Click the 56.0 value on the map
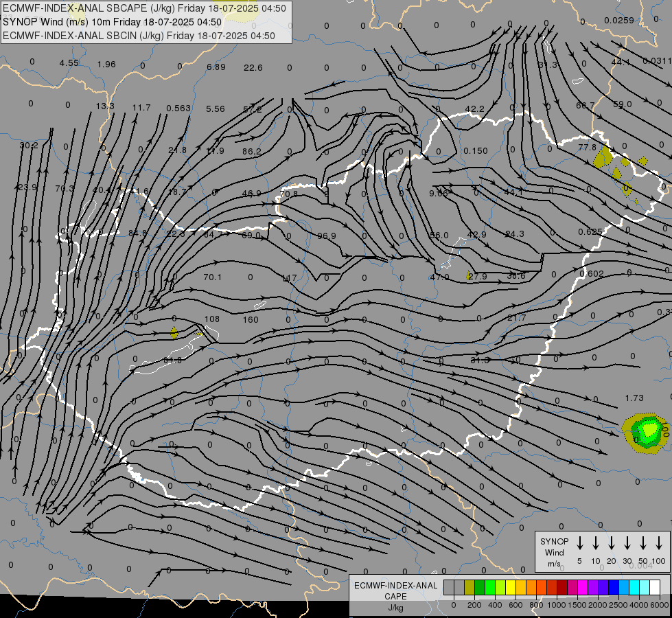Screen dimensions: 672x618 tap(439, 235)
